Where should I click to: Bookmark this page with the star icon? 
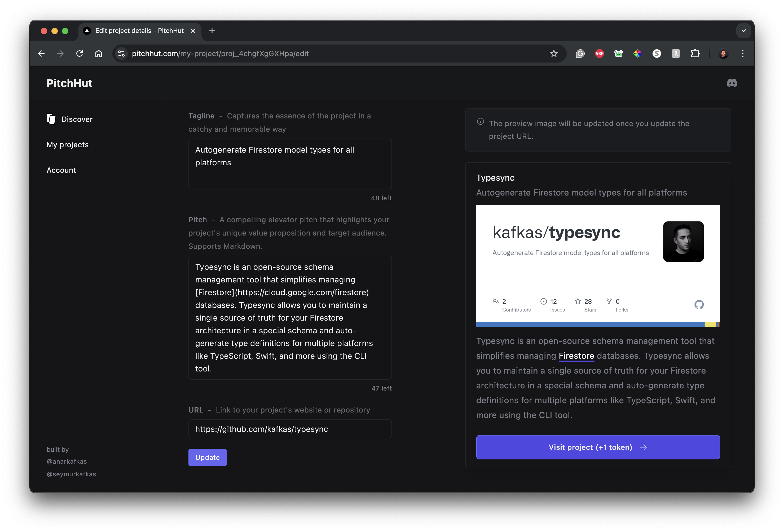pos(554,54)
